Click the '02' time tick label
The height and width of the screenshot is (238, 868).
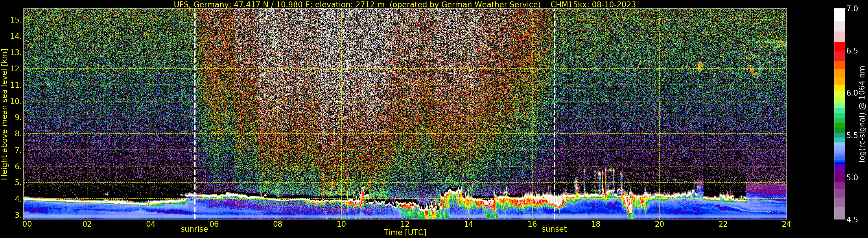87,224
